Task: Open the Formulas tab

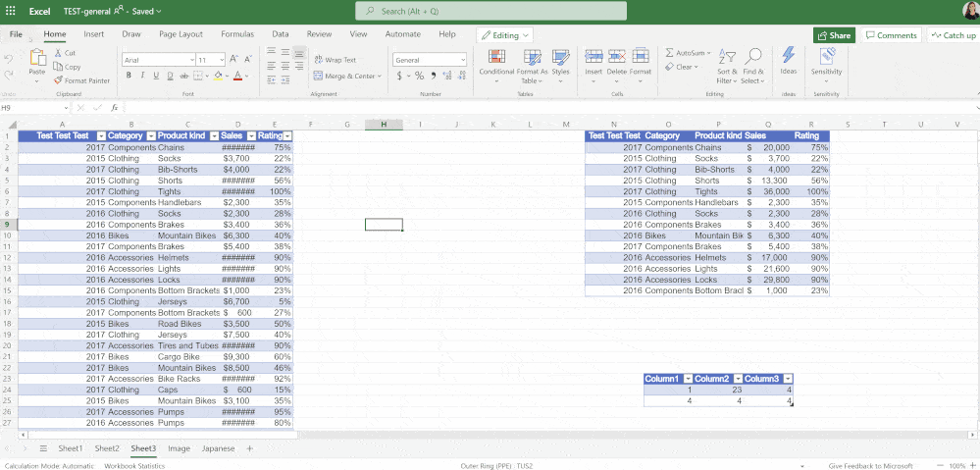Action: (237, 34)
